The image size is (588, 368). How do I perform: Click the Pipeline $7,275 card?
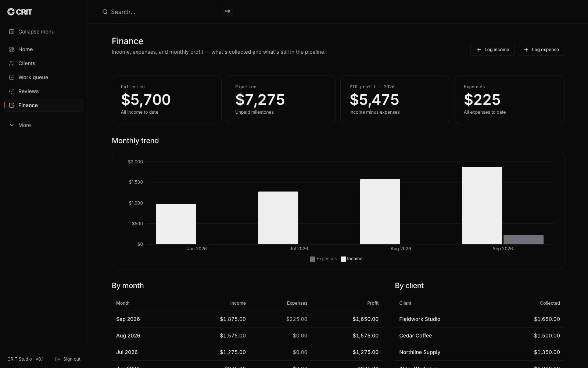[x=281, y=100]
